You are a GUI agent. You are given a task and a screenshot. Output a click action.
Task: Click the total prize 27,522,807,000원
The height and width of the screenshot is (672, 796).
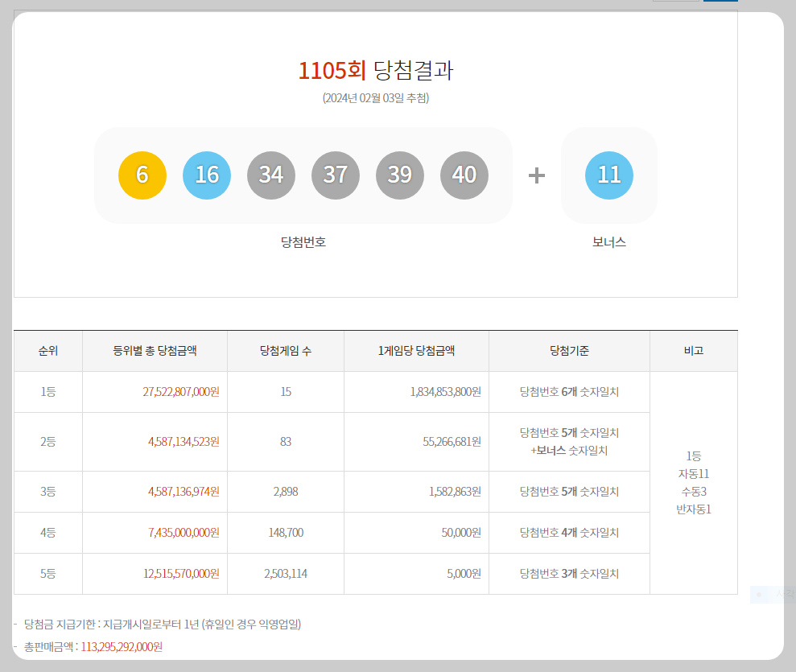[x=181, y=392]
